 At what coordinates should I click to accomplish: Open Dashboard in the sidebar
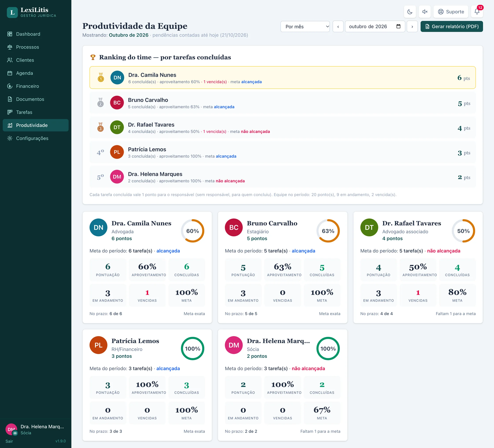click(36, 34)
